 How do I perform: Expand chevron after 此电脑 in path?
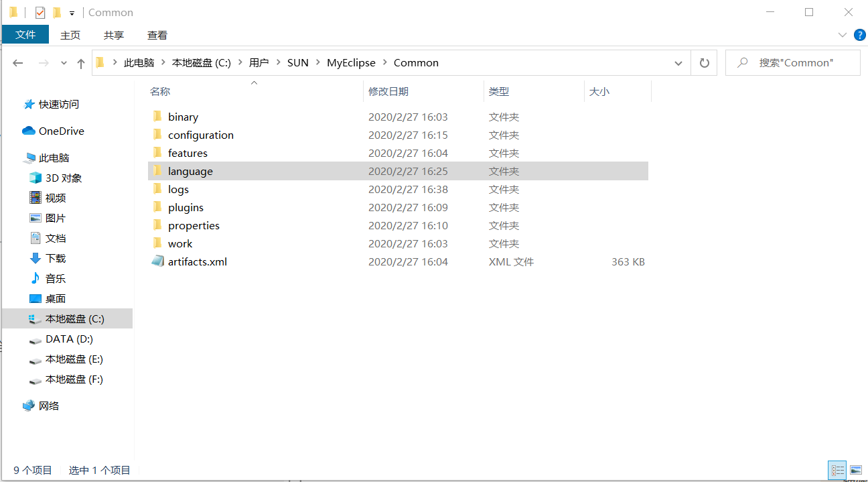[x=163, y=62]
